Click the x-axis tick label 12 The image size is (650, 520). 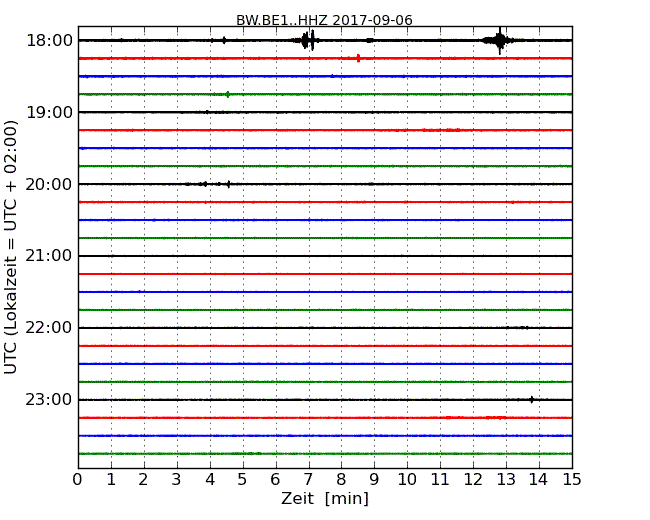coord(473,480)
